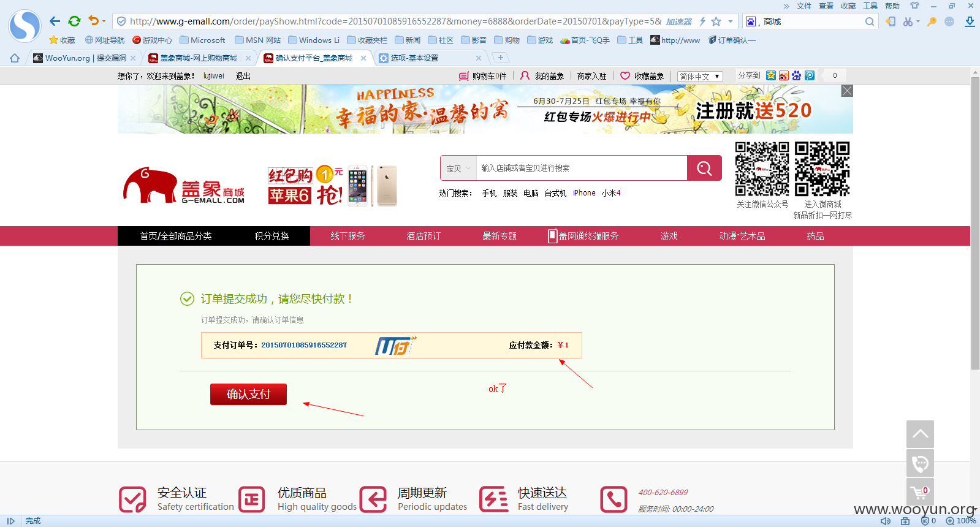Bookmark this page with the star icon

click(716, 21)
